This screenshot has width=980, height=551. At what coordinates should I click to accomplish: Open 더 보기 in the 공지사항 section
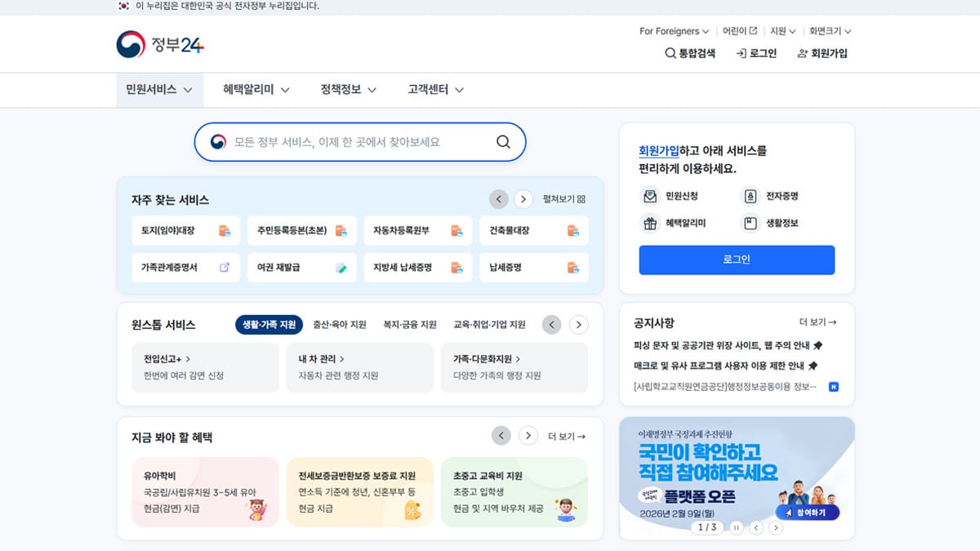817,322
